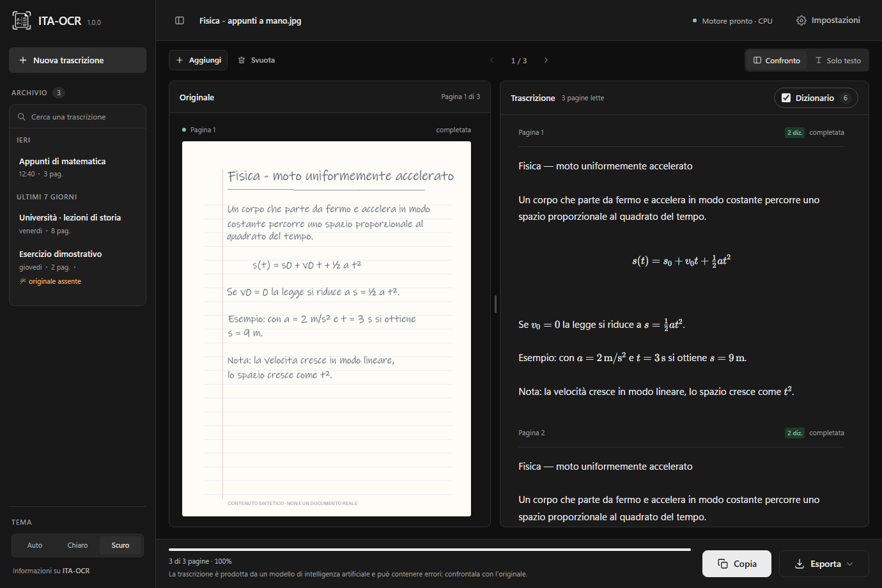Toggle the Dizionario checkbox
The image size is (882, 588).
786,98
